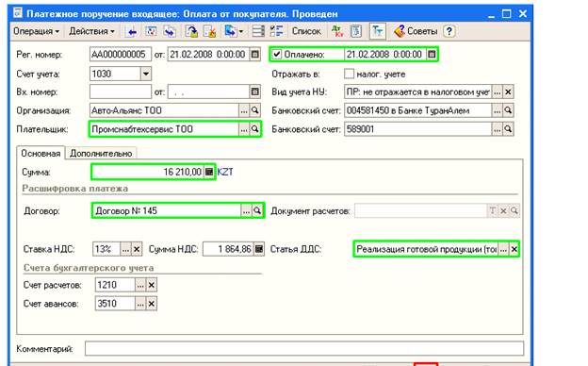
Task: Click the checklist settings toolbar icon
Action: 276,31
